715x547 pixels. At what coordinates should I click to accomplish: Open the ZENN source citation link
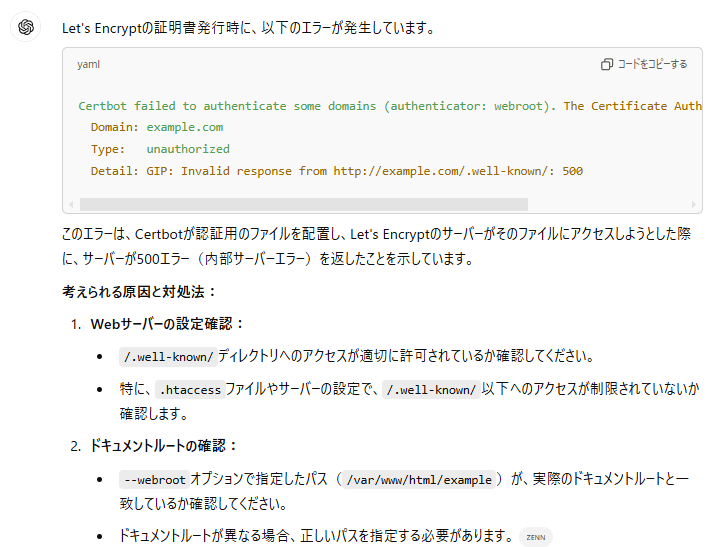coord(535,537)
